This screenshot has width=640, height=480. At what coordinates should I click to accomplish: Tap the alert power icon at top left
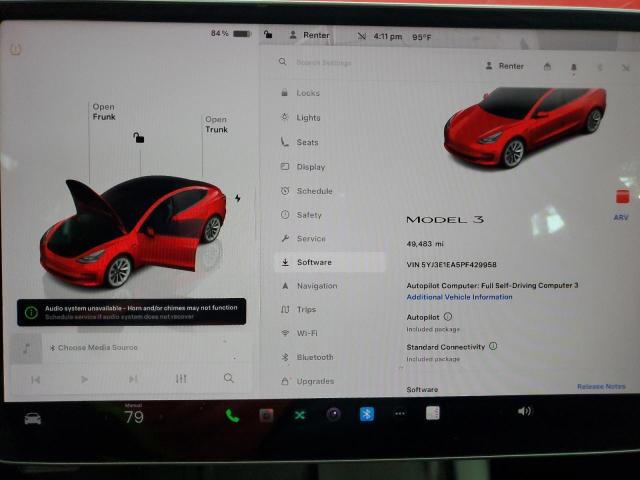point(16,50)
